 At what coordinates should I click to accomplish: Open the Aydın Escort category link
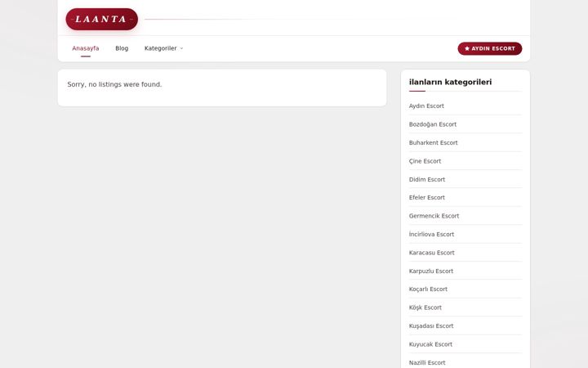click(x=426, y=105)
